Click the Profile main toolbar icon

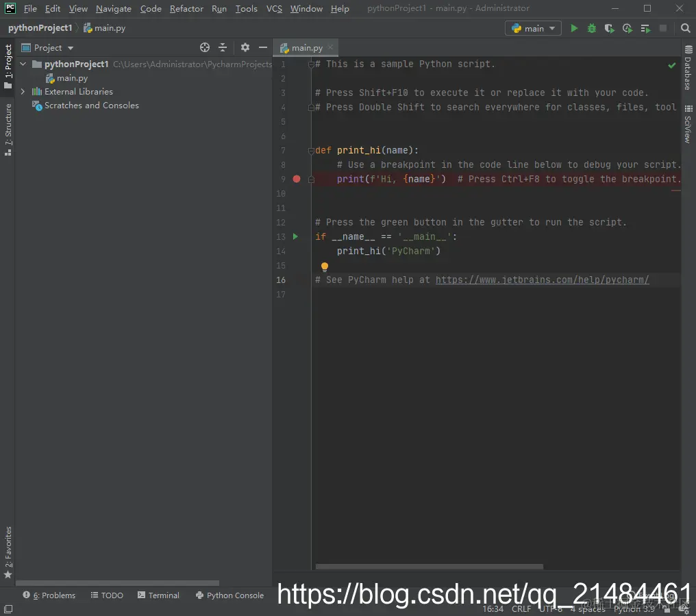click(627, 28)
